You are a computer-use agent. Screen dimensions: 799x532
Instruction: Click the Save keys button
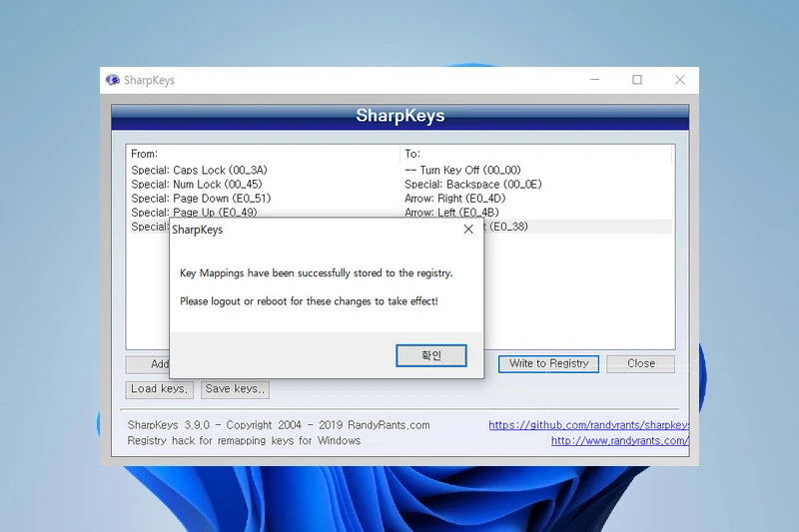(x=235, y=389)
